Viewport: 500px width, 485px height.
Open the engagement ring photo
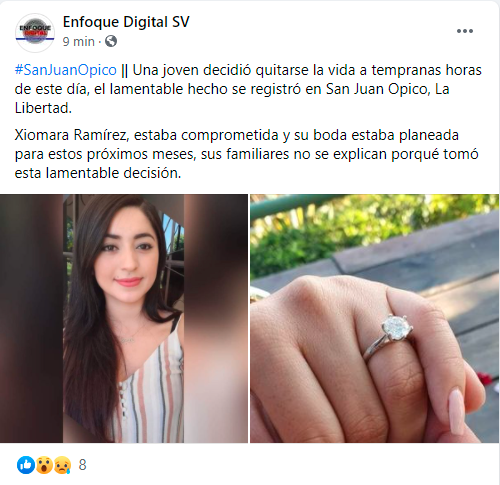pos(375,319)
